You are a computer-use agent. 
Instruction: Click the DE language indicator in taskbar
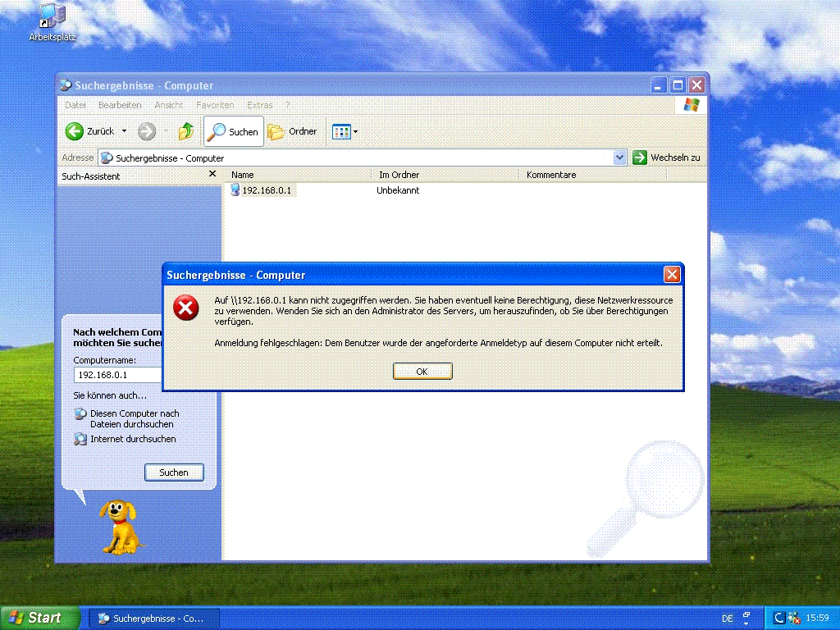727,619
